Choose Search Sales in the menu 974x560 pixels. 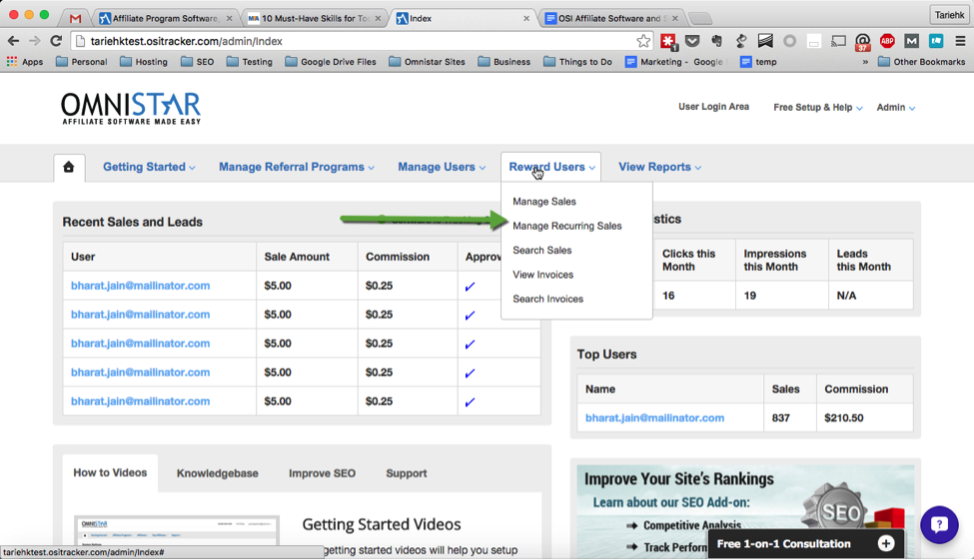pos(541,251)
